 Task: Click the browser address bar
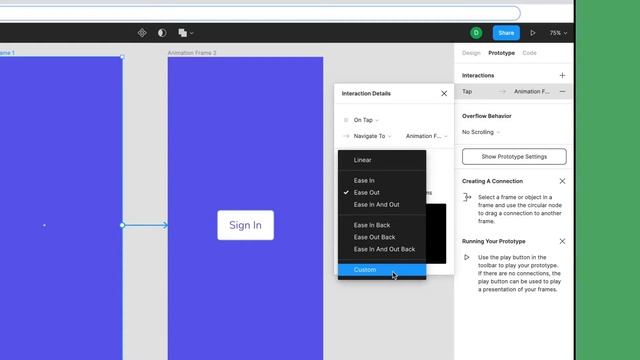coord(260,13)
